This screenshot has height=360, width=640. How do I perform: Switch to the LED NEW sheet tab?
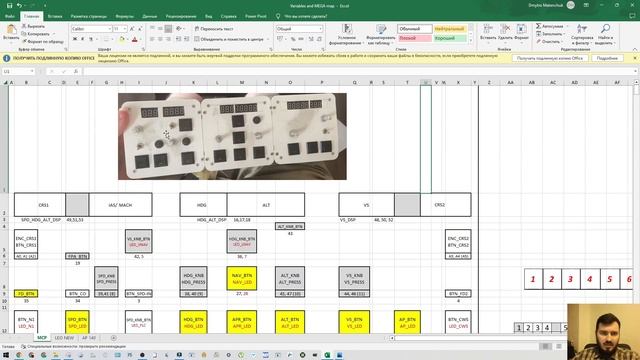click(64, 338)
